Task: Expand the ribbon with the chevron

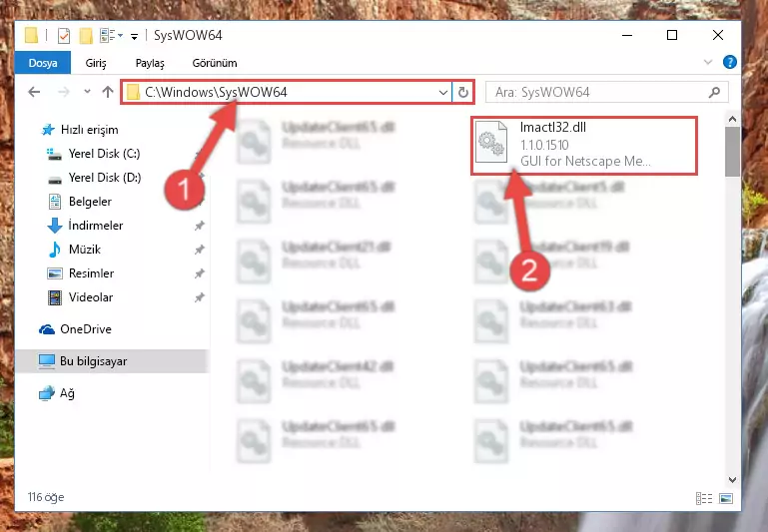Action: coord(708,62)
